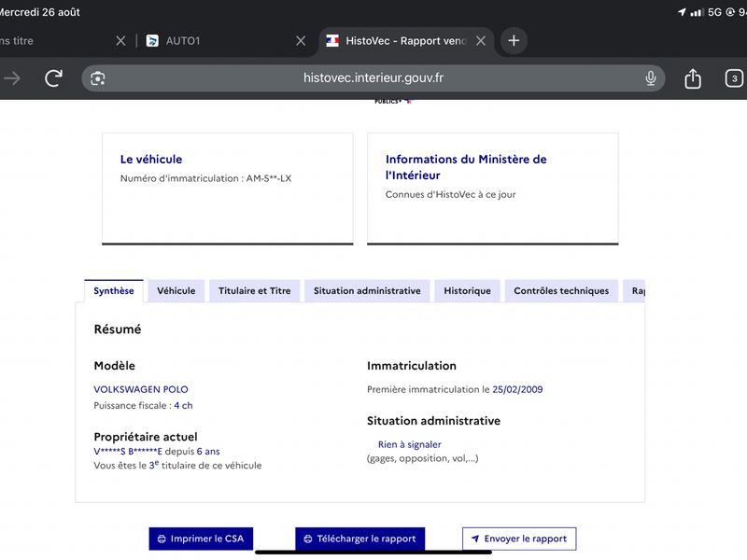Screen dimensions: 747x560
Task: Open the tab count switcher showing 3
Action: (734, 78)
